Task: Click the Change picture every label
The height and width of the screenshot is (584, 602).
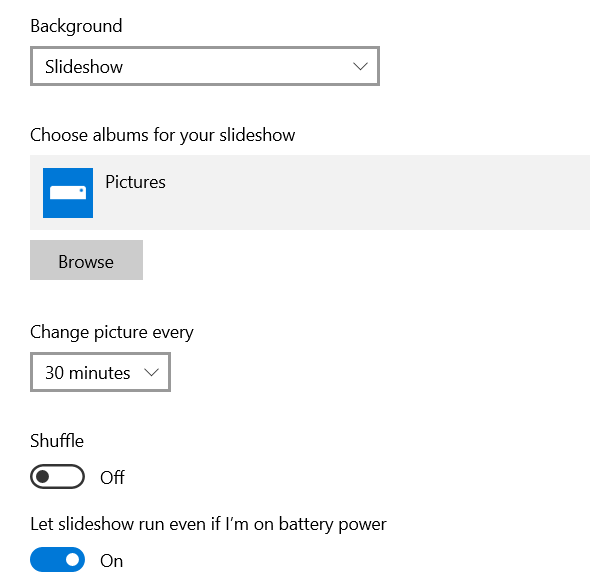Action: [x=112, y=333]
